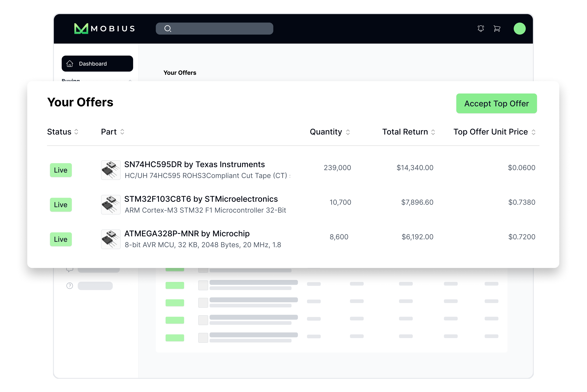The image size is (587, 392).
Task: Open SN74HC595DR by Texas Instruments offer
Action: click(x=194, y=164)
